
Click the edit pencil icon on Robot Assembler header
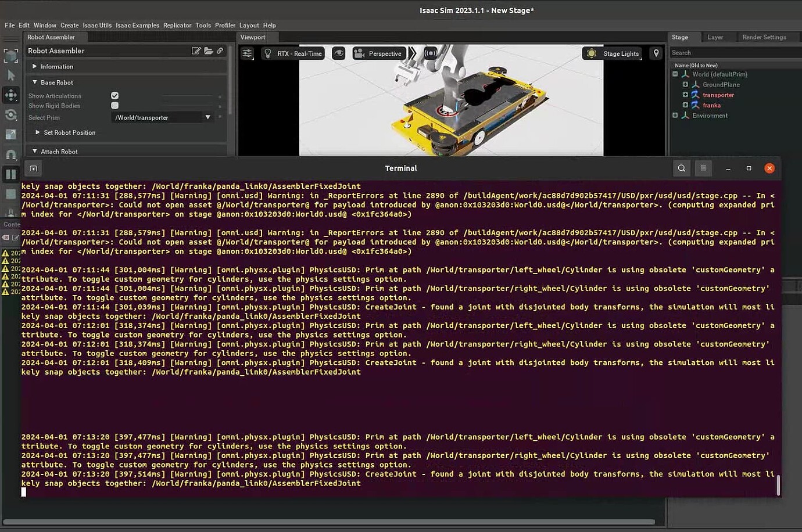point(197,51)
